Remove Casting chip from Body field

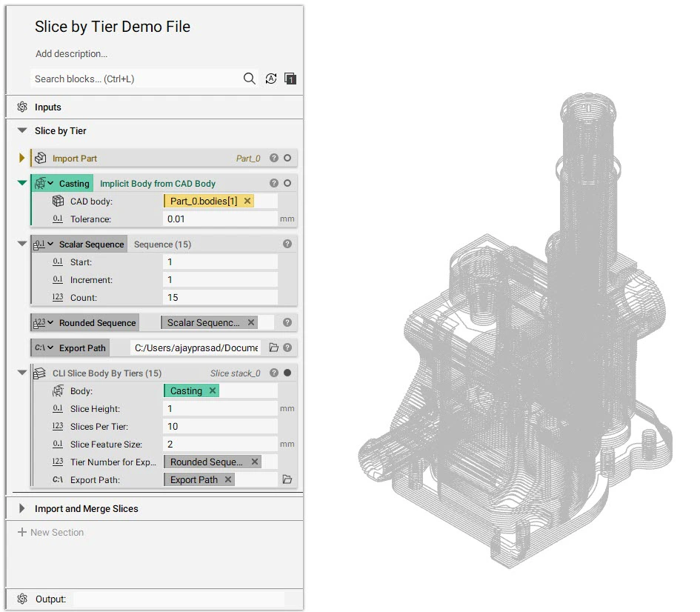pyautogui.click(x=213, y=390)
